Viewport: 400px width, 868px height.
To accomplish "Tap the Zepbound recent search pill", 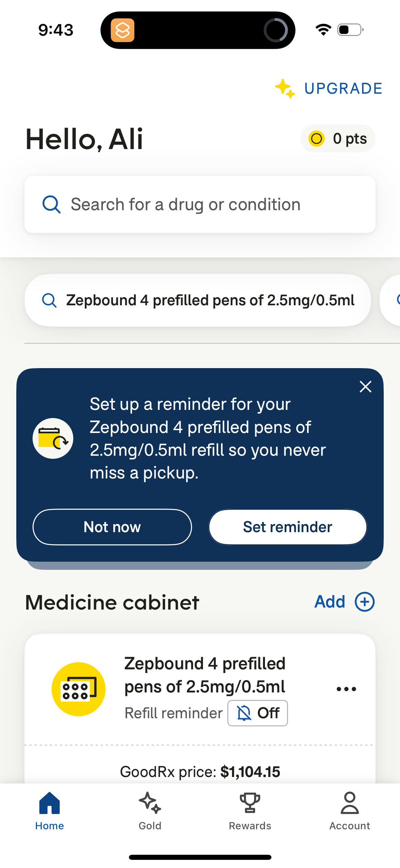I will coord(198,300).
